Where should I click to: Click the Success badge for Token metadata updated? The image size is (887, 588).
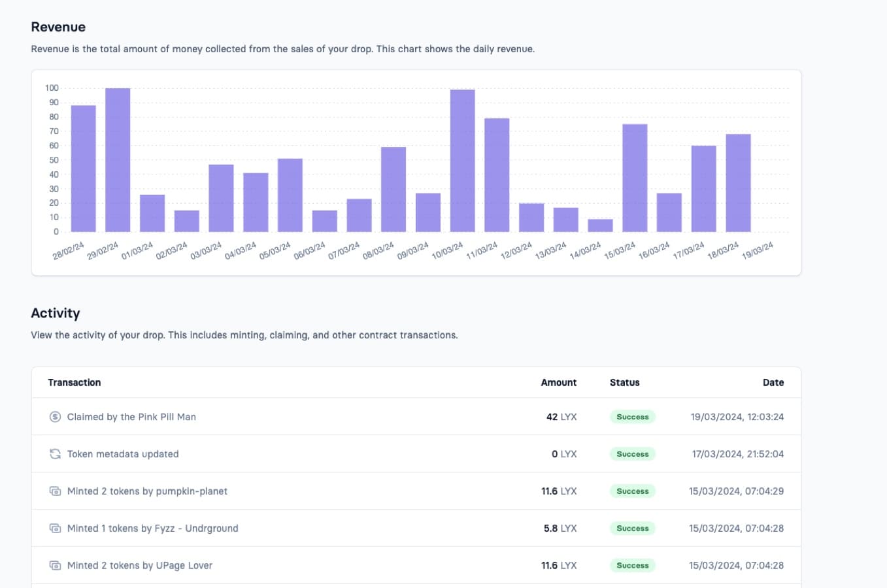(x=633, y=454)
